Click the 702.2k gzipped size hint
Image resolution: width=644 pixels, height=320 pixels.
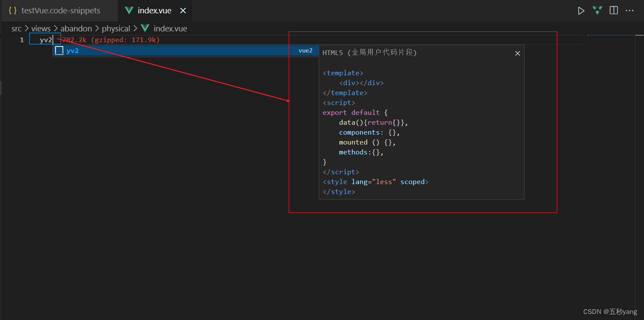pos(111,40)
